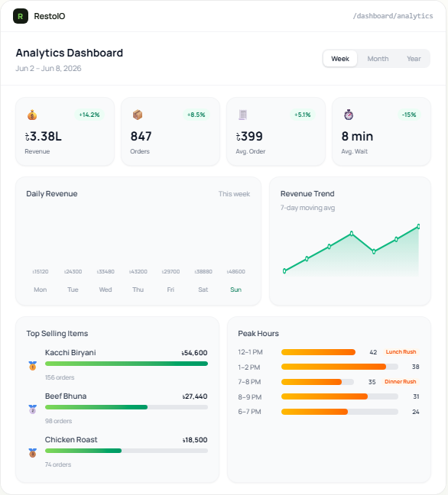Click the silver medal icon beside Beef Bhuna
This screenshot has width=448, height=495.
coord(33,409)
